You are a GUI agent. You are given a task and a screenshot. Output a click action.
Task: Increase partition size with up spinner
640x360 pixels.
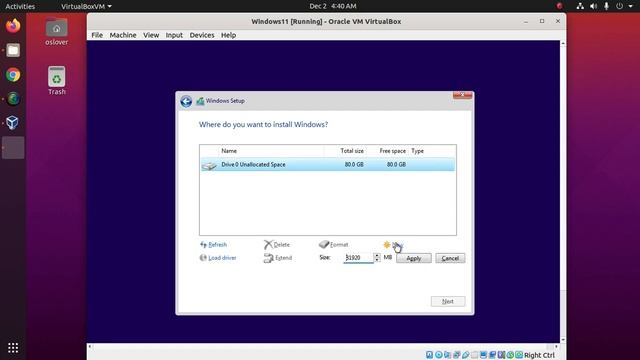(377, 256)
